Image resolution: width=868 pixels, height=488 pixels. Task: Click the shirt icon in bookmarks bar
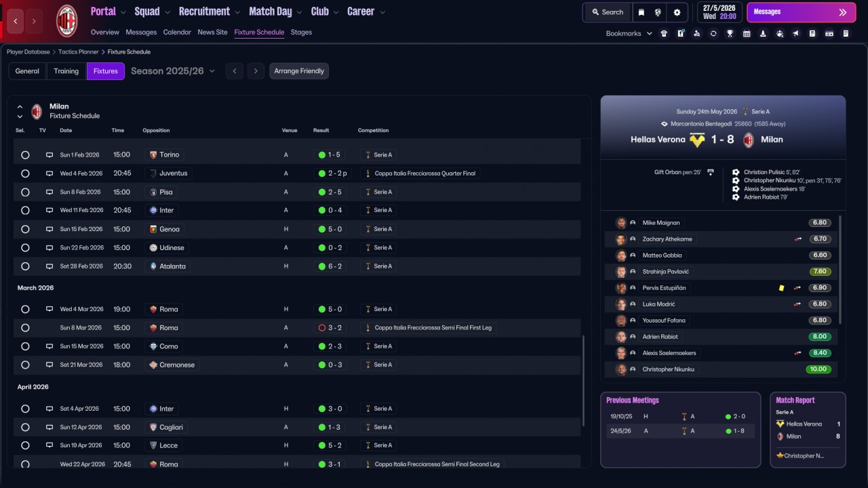coord(664,33)
